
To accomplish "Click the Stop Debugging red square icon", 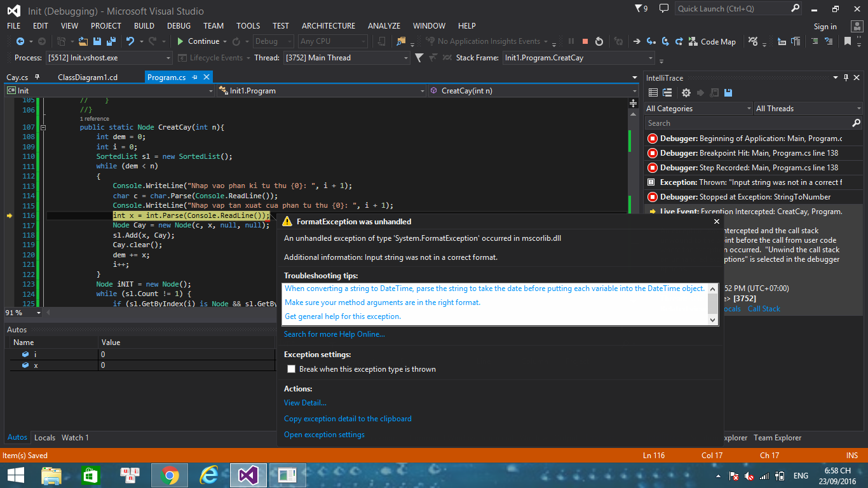I will click(585, 41).
